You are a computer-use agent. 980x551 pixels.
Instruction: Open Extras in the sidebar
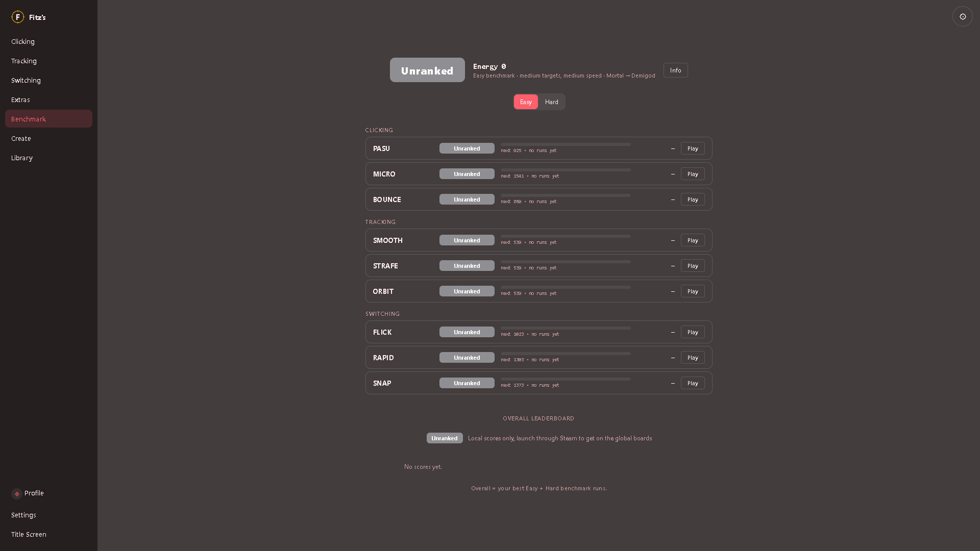click(48, 99)
